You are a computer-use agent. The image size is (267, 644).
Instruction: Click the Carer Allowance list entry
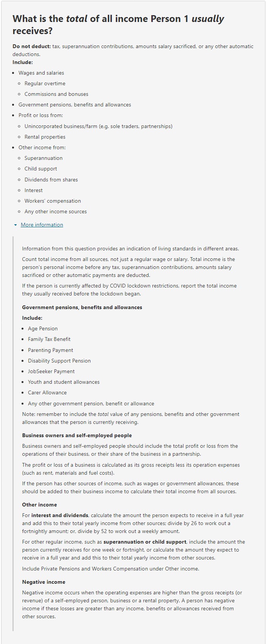coord(47,392)
